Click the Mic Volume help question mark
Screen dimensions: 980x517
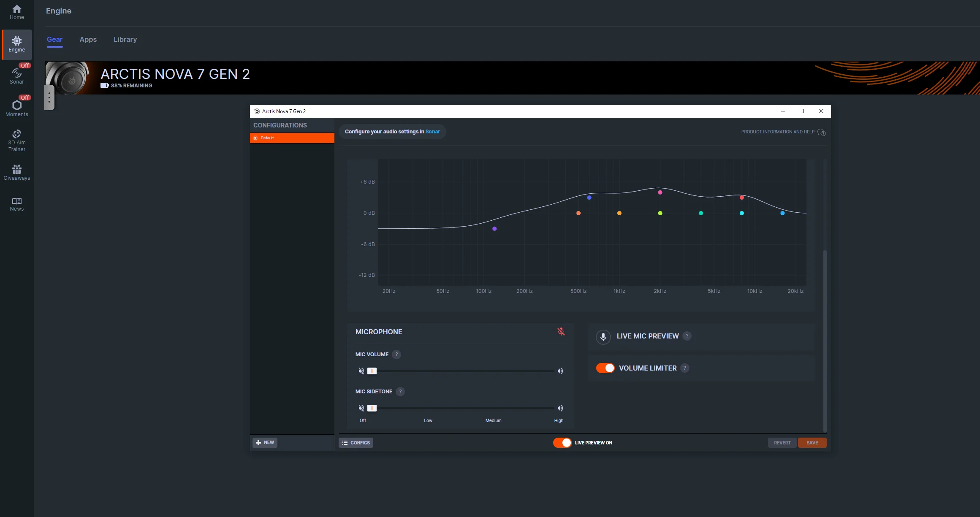pos(396,355)
